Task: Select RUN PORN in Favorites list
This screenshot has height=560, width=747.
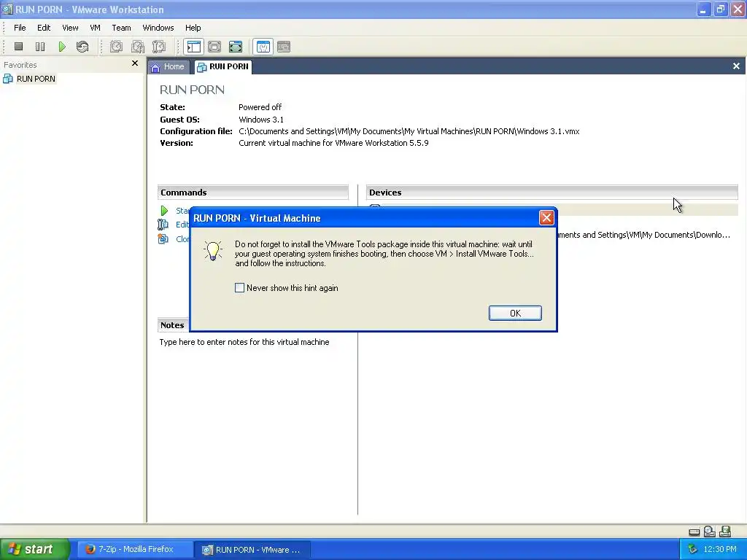Action: (36, 79)
